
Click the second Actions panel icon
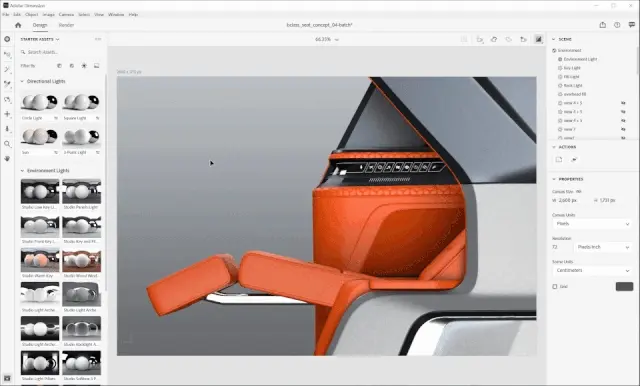574,160
